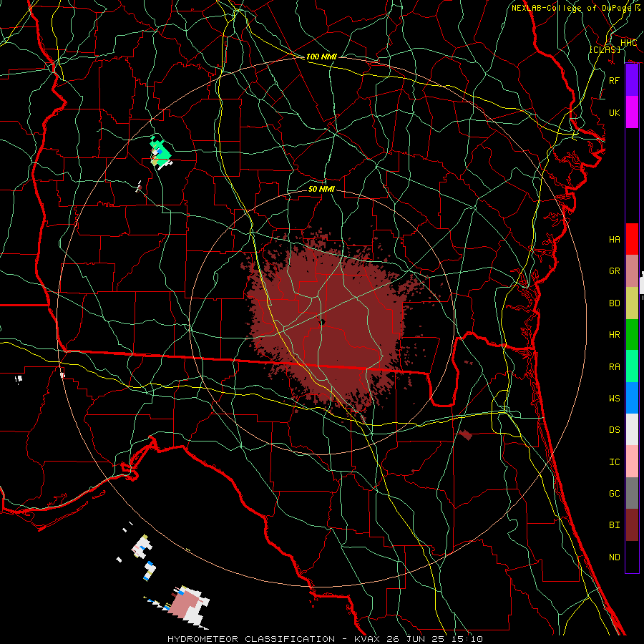Select the gray GC legend swatch
The image size is (644, 644).
[x=632, y=493]
